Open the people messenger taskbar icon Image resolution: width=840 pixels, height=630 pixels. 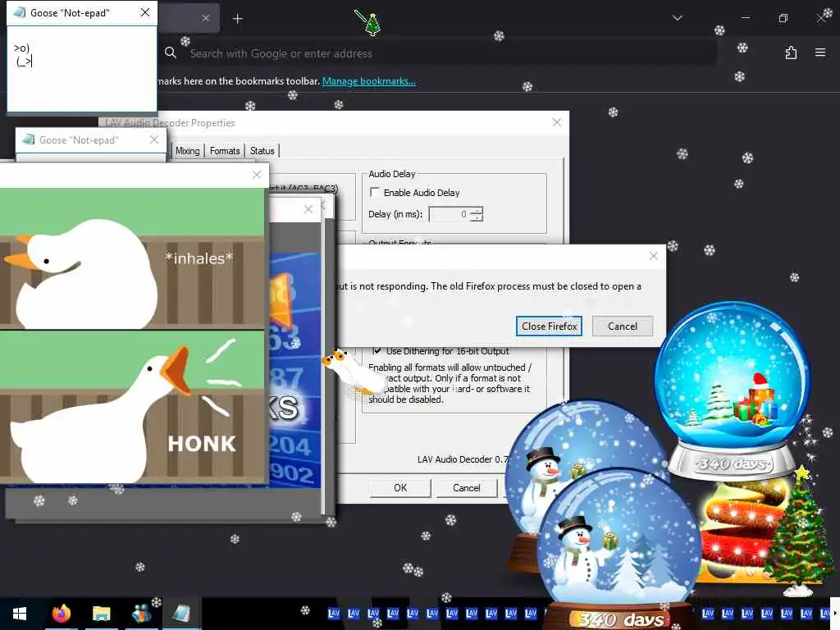click(x=141, y=614)
